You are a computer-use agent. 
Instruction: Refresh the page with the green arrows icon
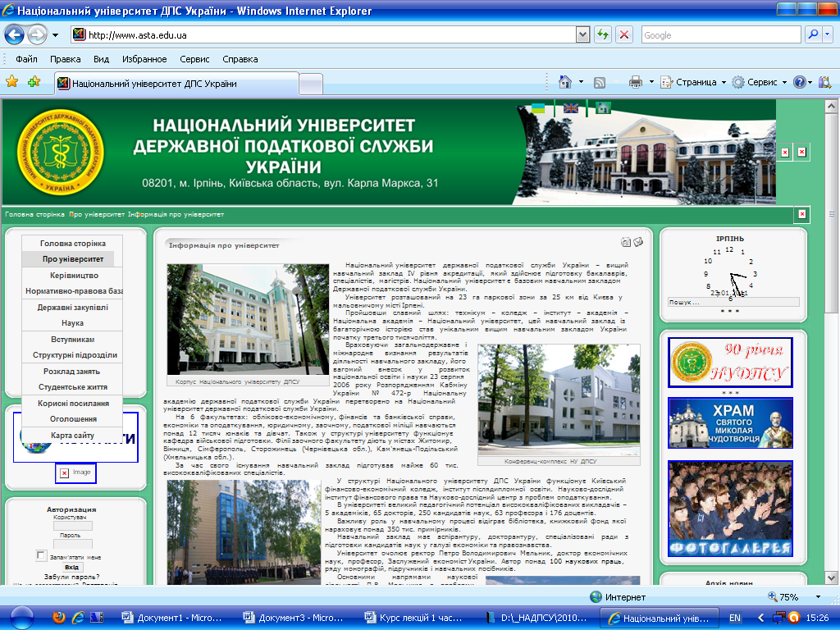[x=603, y=34]
